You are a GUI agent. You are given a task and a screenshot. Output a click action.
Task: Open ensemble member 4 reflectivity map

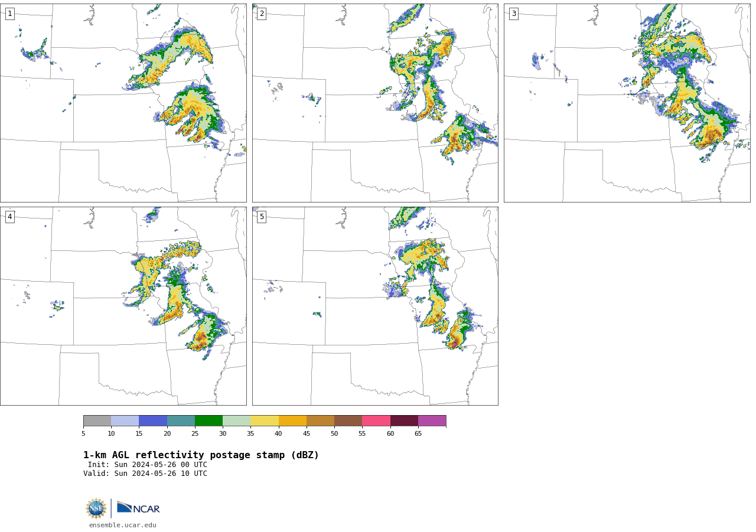pyautogui.click(x=123, y=306)
